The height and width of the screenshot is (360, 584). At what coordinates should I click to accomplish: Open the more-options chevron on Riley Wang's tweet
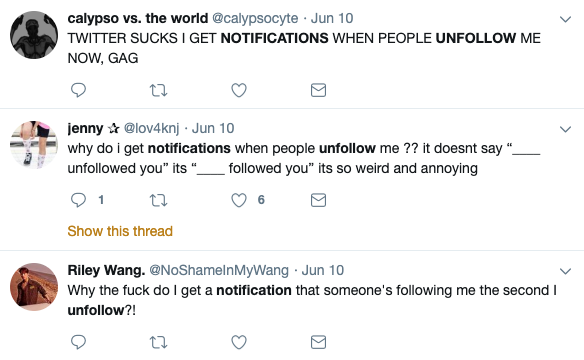pyautogui.click(x=565, y=271)
